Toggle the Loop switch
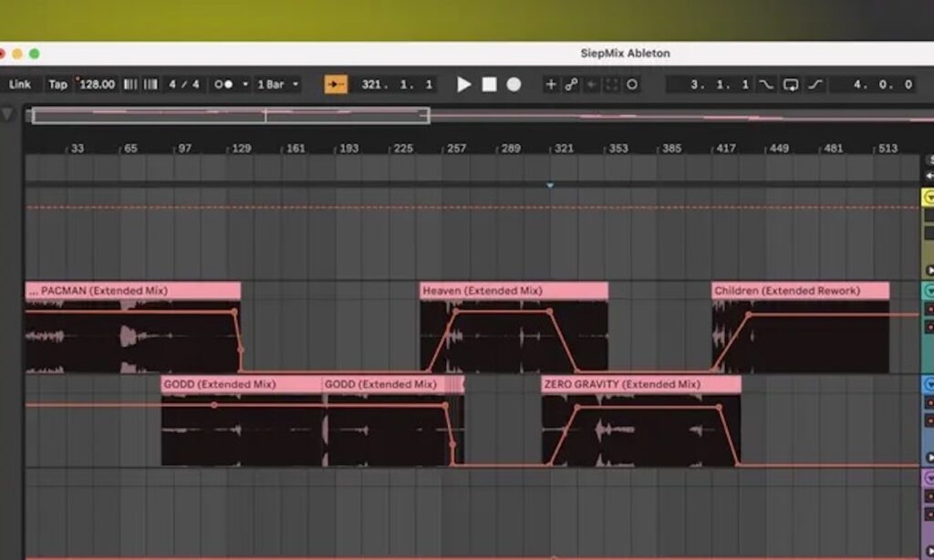The image size is (934, 560). 791,85
